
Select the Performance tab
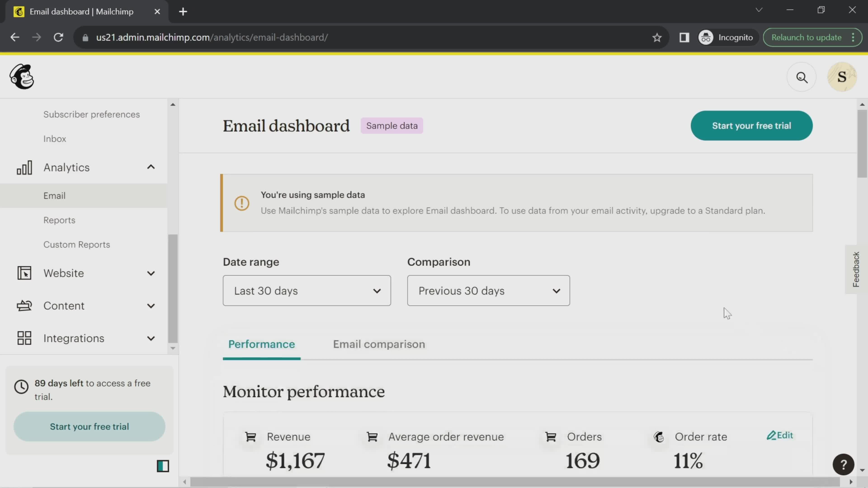pyautogui.click(x=262, y=344)
